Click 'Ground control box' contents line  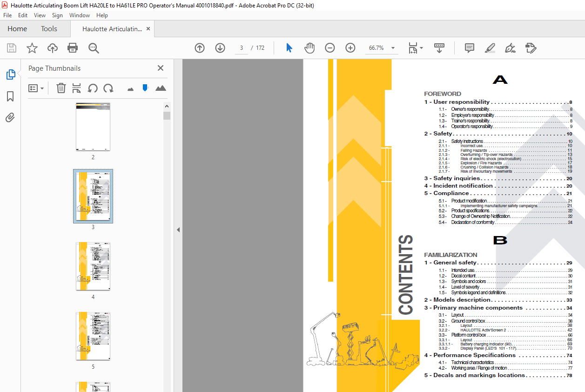(x=505, y=321)
